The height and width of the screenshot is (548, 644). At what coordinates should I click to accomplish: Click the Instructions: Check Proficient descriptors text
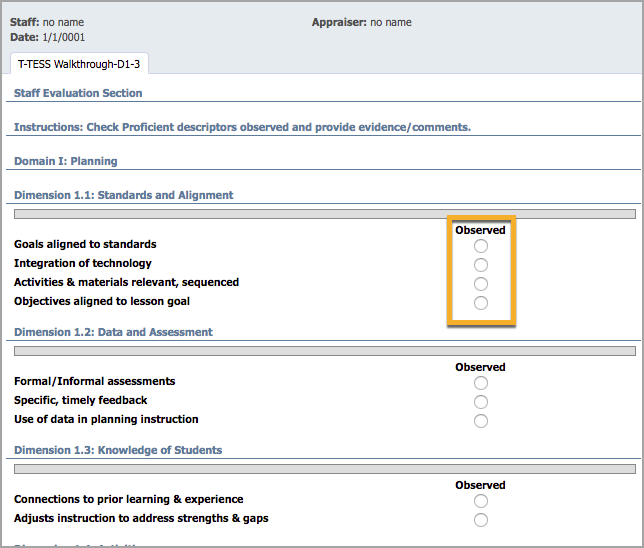tap(242, 127)
